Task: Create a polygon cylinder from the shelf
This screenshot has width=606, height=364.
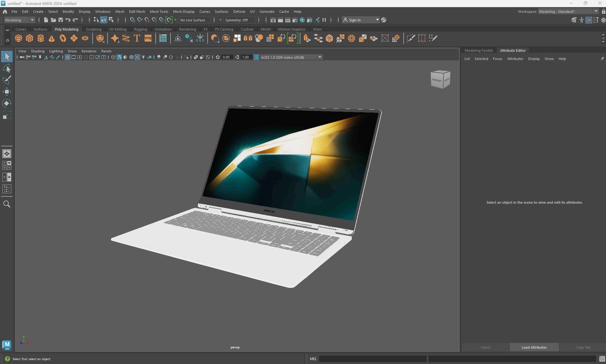Action: [41, 38]
